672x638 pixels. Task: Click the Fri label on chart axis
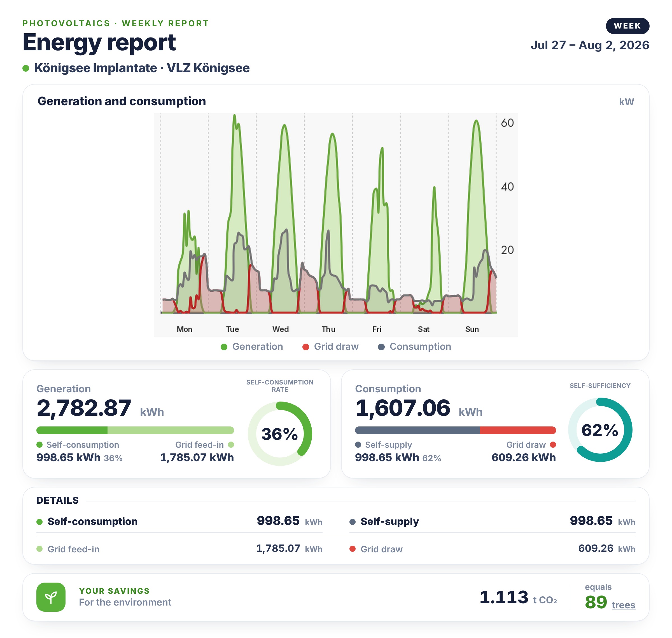(x=377, y=329)
